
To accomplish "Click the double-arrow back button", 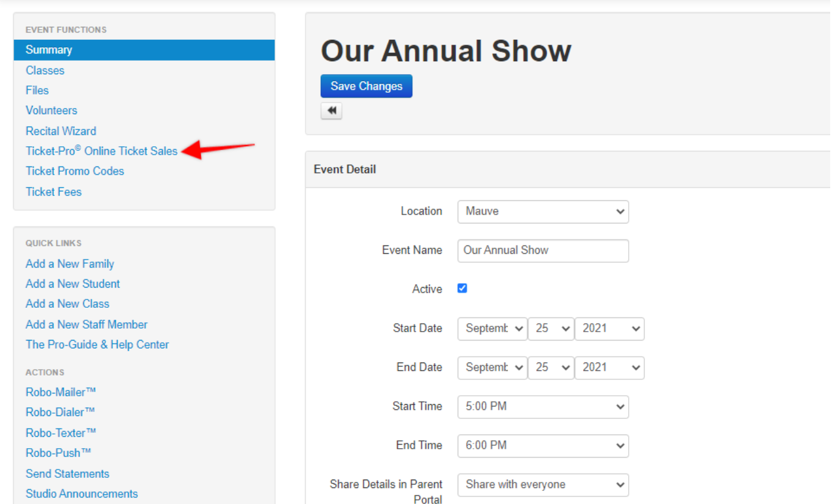I will [x=331, y=111].
